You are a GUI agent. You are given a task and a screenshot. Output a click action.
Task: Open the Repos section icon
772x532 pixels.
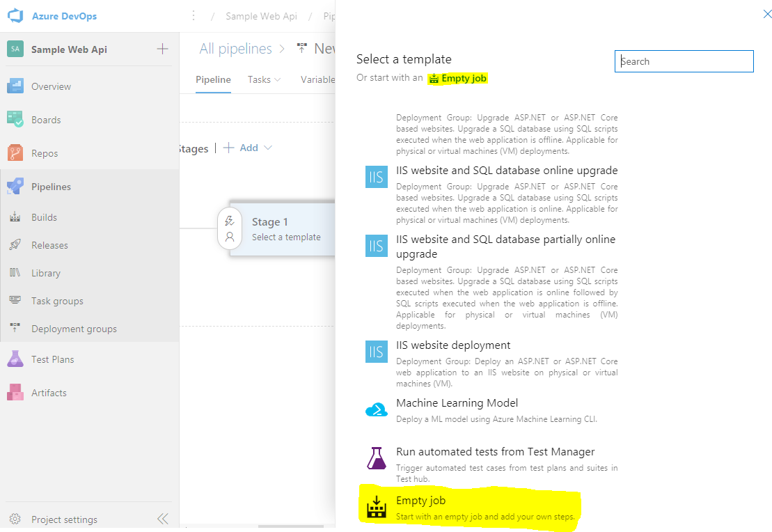point(15,153)
